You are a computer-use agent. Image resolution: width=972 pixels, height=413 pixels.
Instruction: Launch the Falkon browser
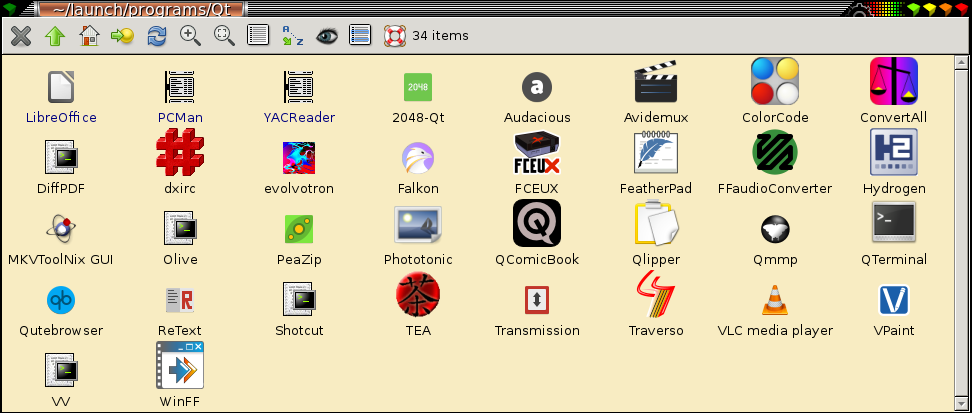[x=418, y=158]
